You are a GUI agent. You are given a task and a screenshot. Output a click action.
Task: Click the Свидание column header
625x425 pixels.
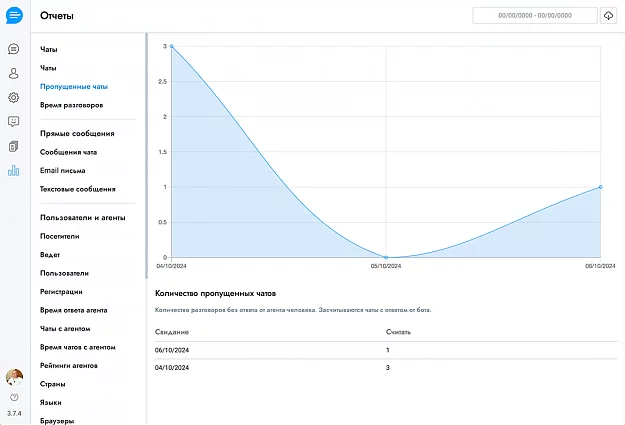(x=172, y=331)
